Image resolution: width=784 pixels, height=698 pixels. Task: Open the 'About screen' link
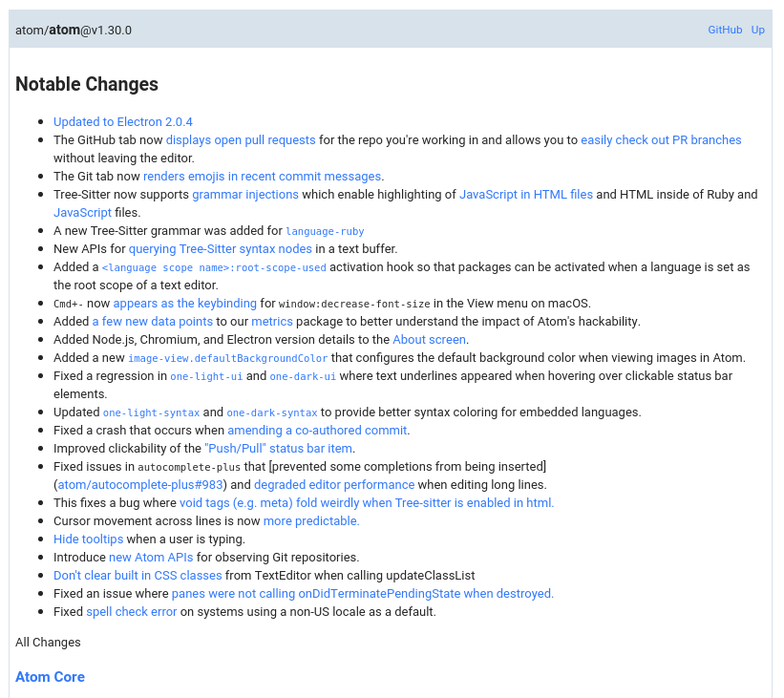pos(429,340)
